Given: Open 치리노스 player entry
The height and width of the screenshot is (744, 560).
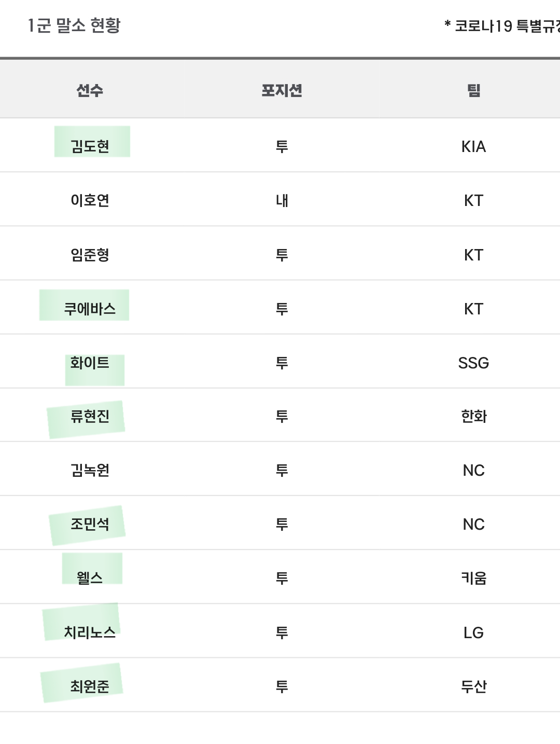Looking at the screenshot, I should [x=90, y=632].
